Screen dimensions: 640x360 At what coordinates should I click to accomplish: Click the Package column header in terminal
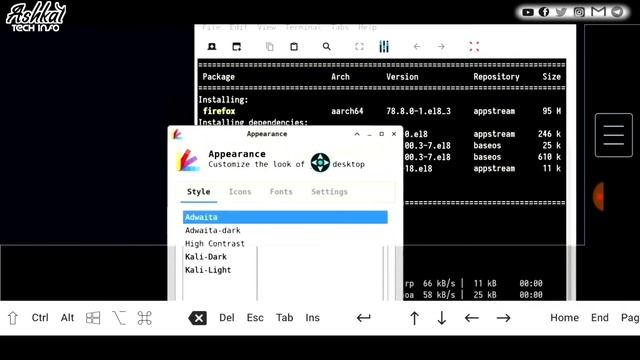point(218,77)
